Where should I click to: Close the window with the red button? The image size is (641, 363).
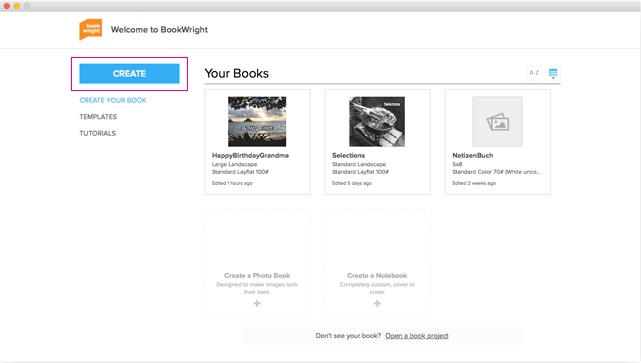[7, 6]
